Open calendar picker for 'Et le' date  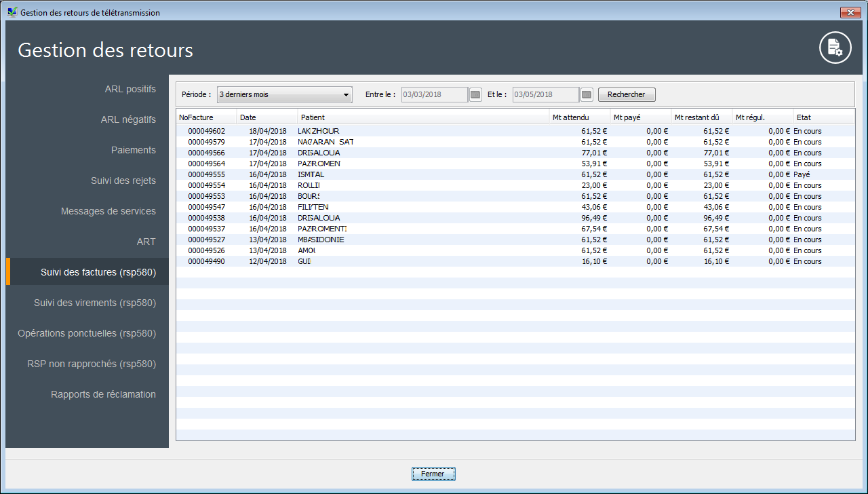(587, 94)
